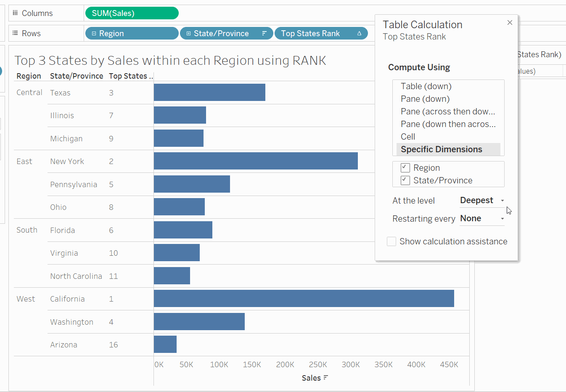Open the Restarting every dropdown
This screenshot has height=392, width=566.
click(482, 219)
